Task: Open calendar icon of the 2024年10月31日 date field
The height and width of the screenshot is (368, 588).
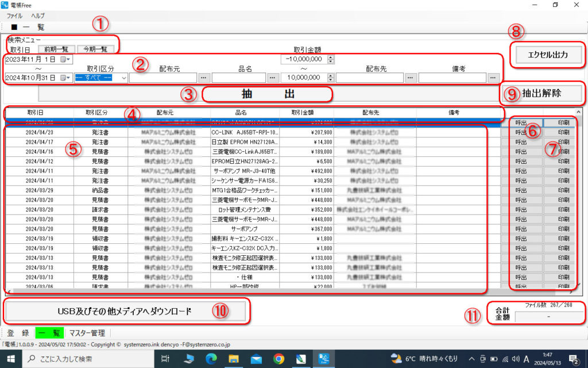Action: [x=64, y=78]
